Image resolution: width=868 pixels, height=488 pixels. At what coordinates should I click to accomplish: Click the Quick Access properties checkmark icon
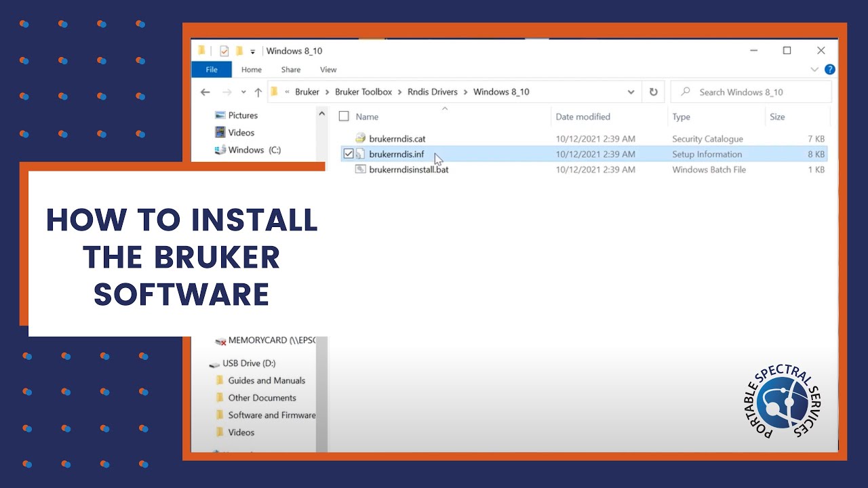[224, 51]
